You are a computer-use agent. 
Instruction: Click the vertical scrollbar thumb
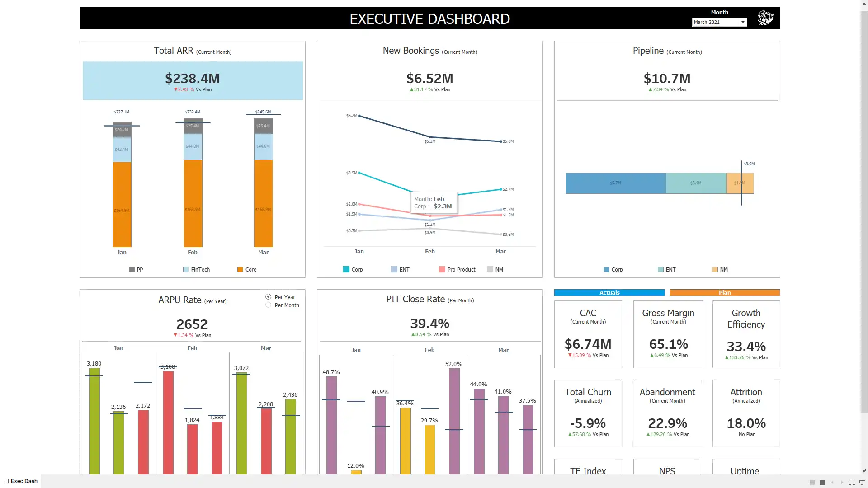pos(864,211)
